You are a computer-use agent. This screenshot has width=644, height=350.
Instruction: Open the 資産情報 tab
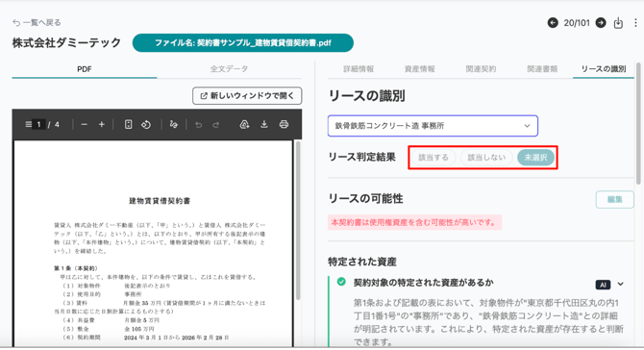coord(419,69)
